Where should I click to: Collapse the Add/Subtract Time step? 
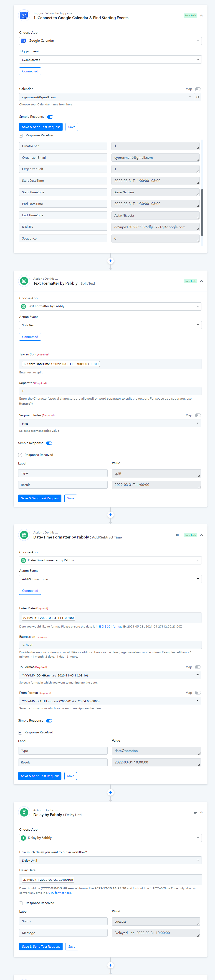(x=201, y=535)
